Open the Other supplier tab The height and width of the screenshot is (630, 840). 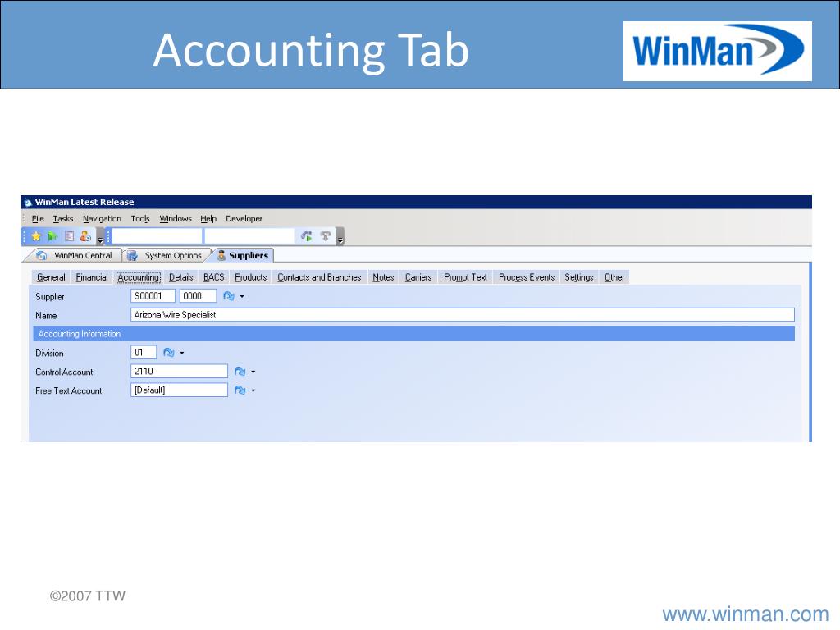614,277
